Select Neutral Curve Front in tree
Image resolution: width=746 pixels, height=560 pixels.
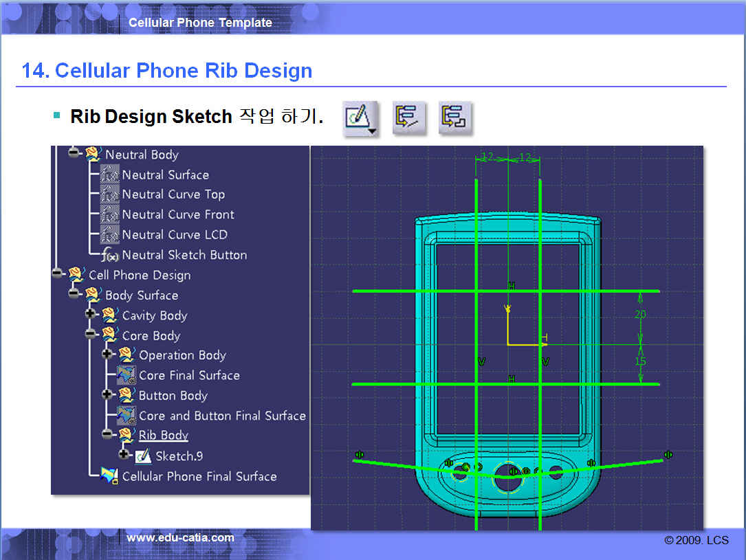pyautogui.click(x=178, y=215)
